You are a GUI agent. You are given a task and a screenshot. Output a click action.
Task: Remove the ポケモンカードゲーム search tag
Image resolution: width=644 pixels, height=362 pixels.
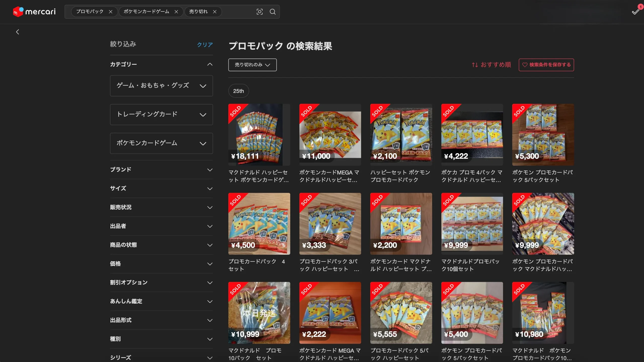point(176,12)
